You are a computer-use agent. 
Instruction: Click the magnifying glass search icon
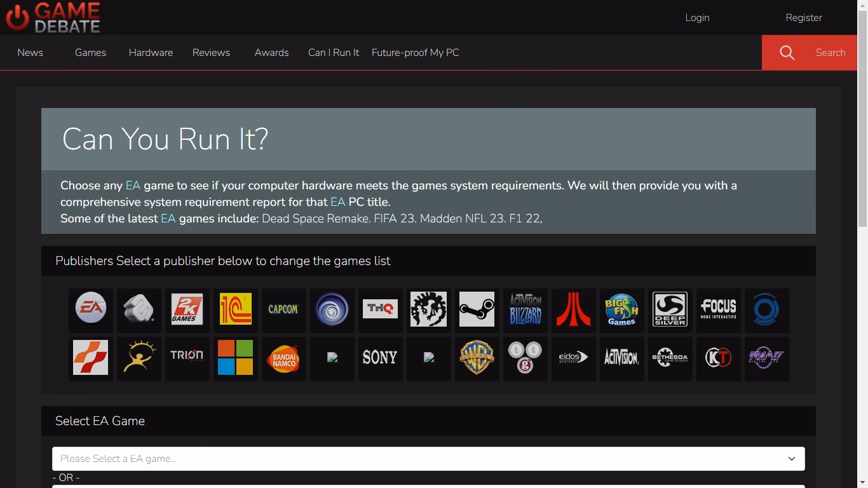click(x=787, y=53)
